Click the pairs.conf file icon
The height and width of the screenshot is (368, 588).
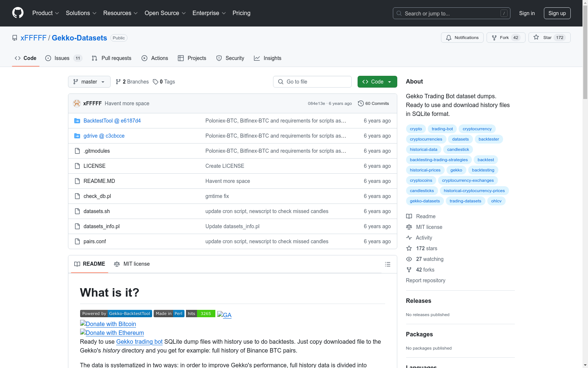click(x=77, y=241)
